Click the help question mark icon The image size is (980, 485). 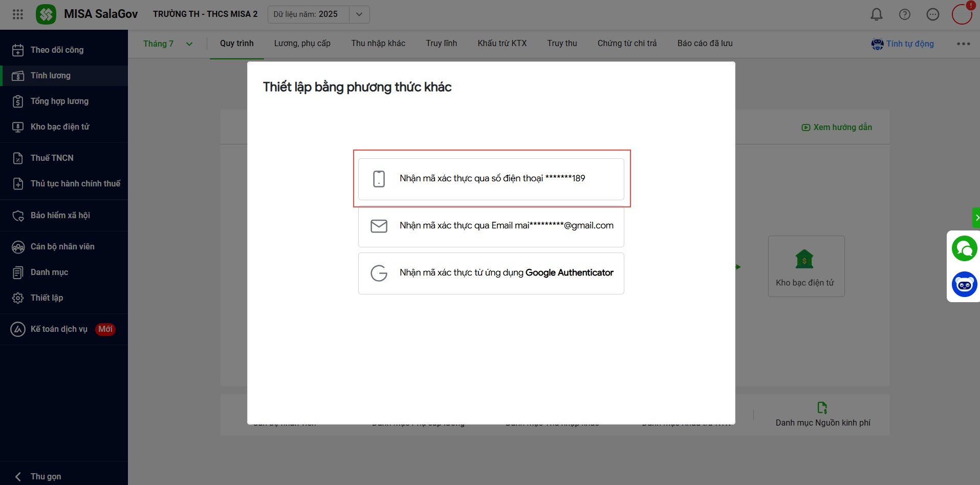pos(905,14)
